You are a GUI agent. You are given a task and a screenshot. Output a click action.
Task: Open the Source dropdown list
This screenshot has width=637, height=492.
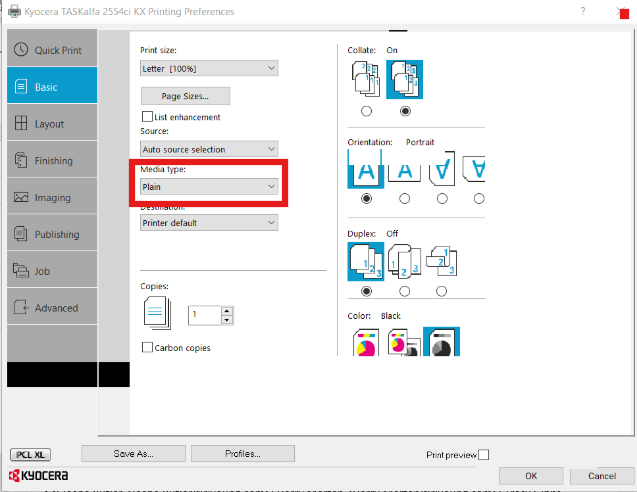point(209,149)
